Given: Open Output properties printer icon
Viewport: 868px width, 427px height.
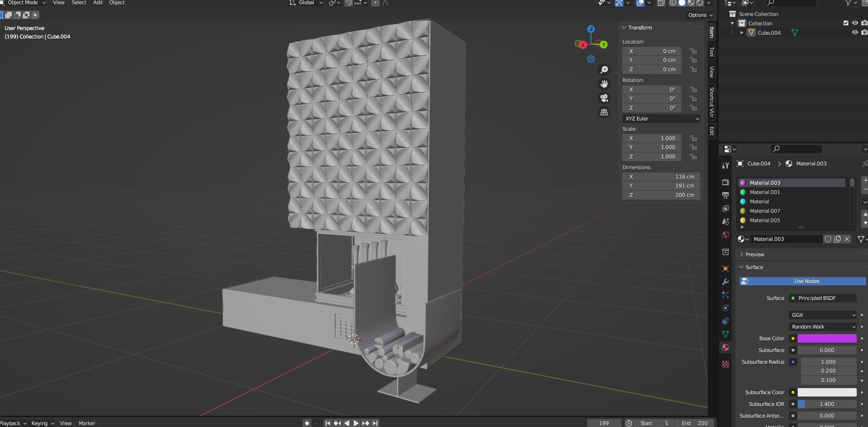Looking at the screenshot, I should (726, 195).
